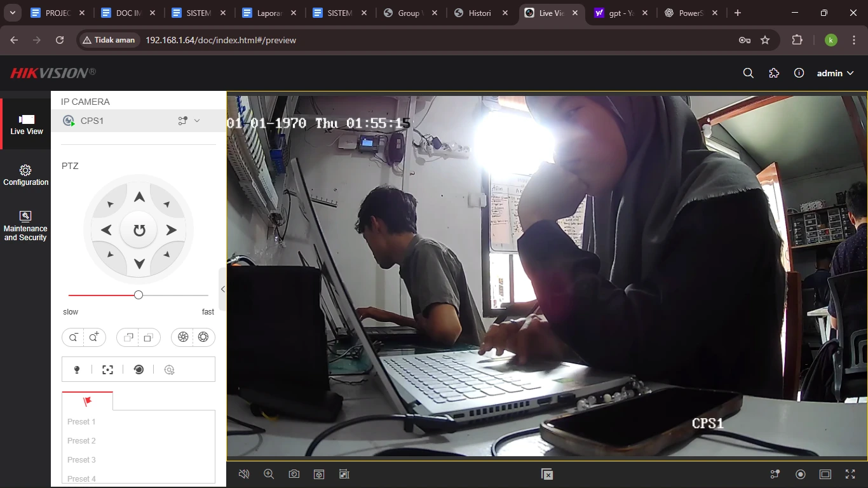Capture a snapshot with the camera icon
This screenshot has width=868, height=488.
294,474
